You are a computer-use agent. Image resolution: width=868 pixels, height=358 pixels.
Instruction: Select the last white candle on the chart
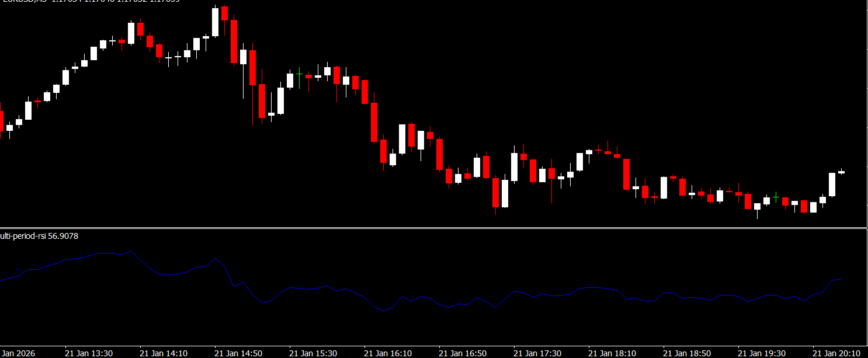coord(841,172)
